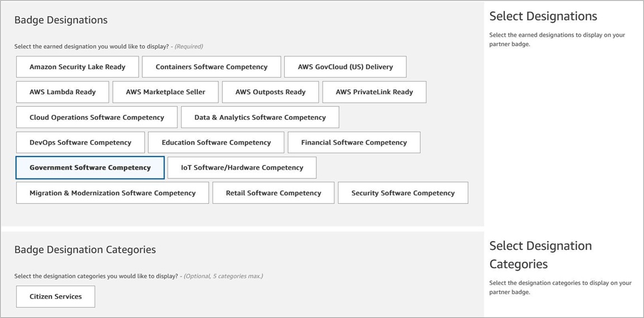Choose AWS PrivateLink Ready designation

click(x=374, y=92)
